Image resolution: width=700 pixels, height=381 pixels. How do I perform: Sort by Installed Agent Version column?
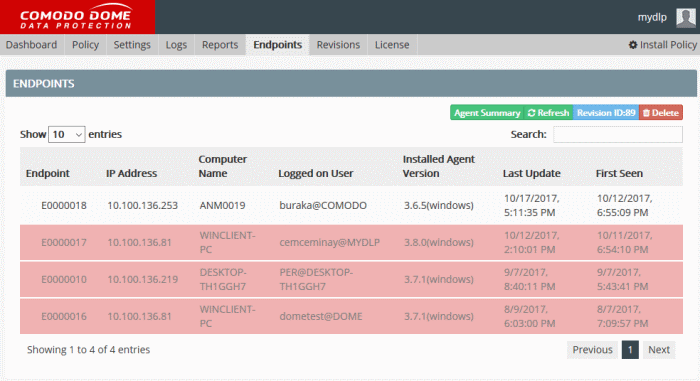(x=438, y=166)
